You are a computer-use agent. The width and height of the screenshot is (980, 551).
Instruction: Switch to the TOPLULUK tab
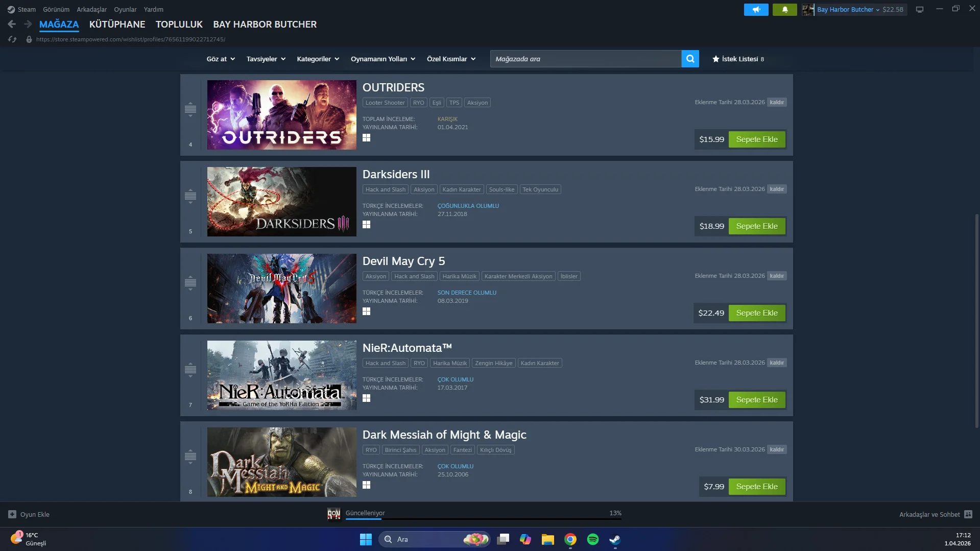[x=179, y=24]
